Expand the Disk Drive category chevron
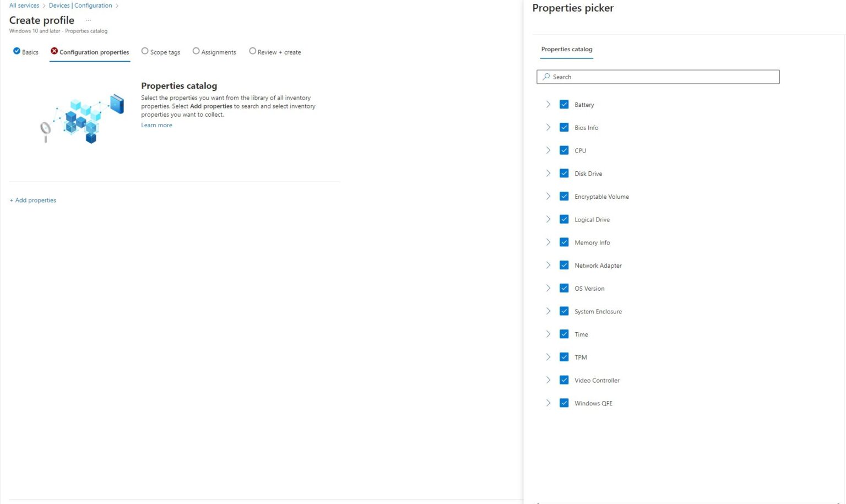The width and height of the screenshot is (846, 504). [548, 174]
